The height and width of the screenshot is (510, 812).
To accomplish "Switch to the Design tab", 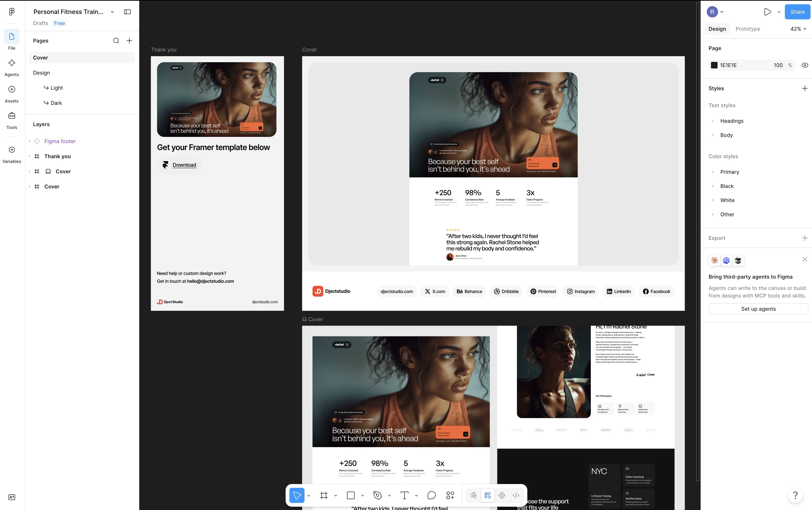I will (x=717, y=29).
